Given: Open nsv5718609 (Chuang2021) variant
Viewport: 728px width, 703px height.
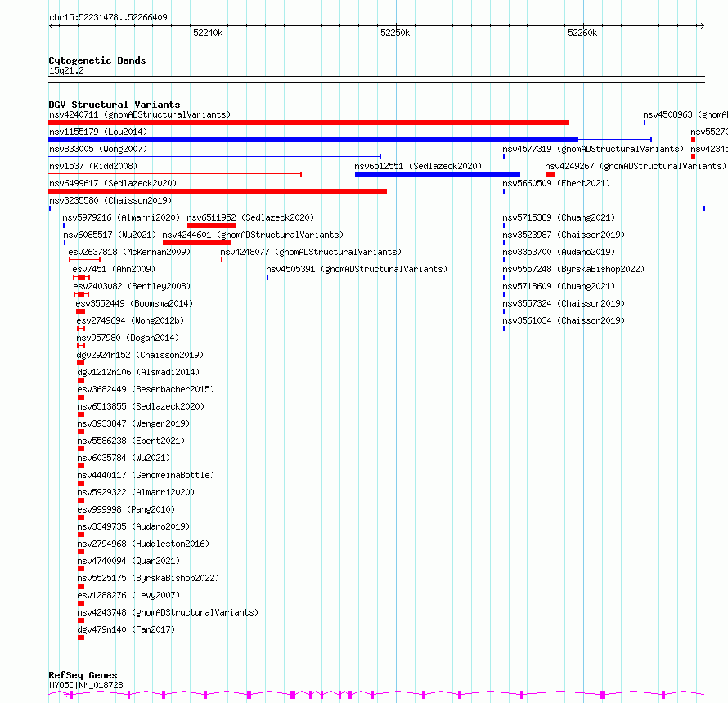Looking at the screenshot, I should click(559, 286).
